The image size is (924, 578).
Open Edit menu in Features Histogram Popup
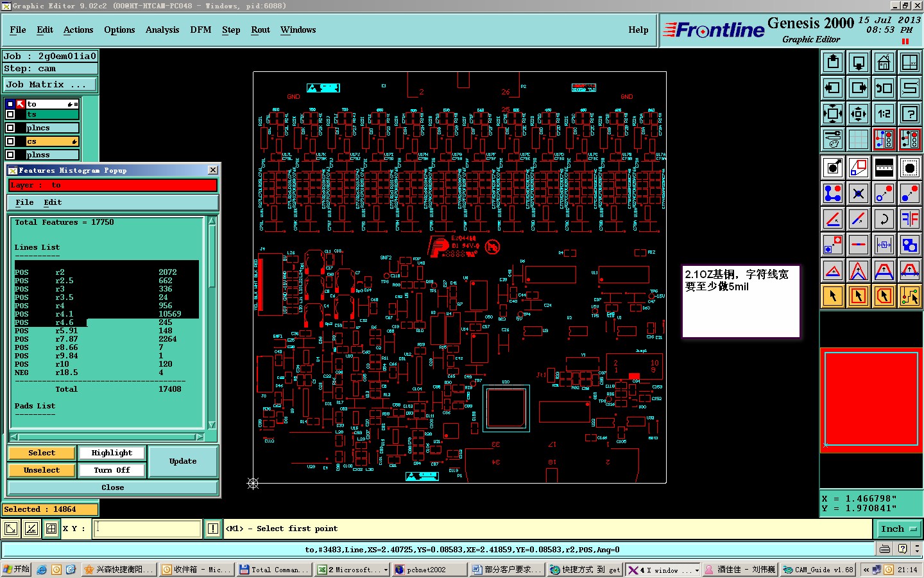(53, 202)
